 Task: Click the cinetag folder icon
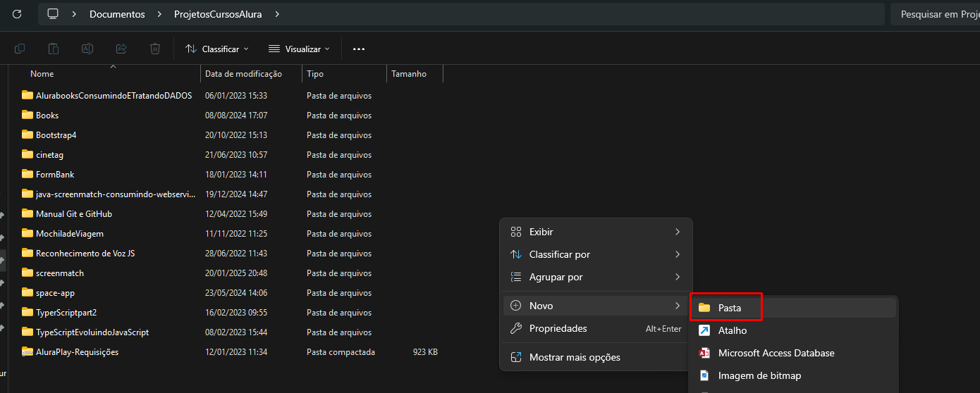click(x=27, y=154)
